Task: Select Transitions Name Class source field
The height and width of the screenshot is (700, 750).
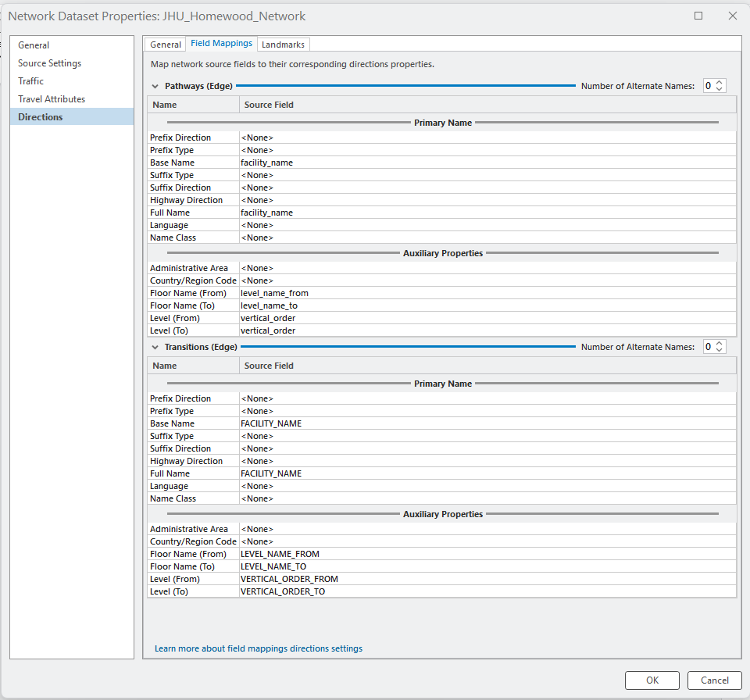Action: pyautogui.click(x=487, y=498)
